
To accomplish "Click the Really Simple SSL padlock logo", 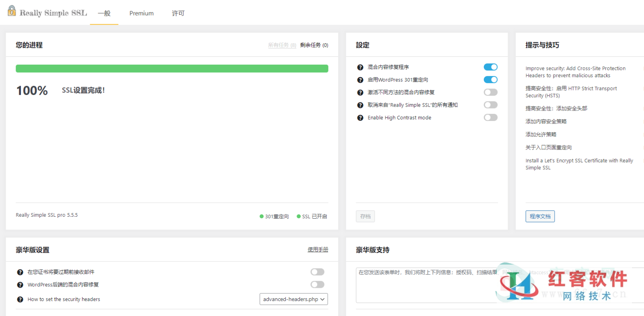I will (x=12, y=11).
